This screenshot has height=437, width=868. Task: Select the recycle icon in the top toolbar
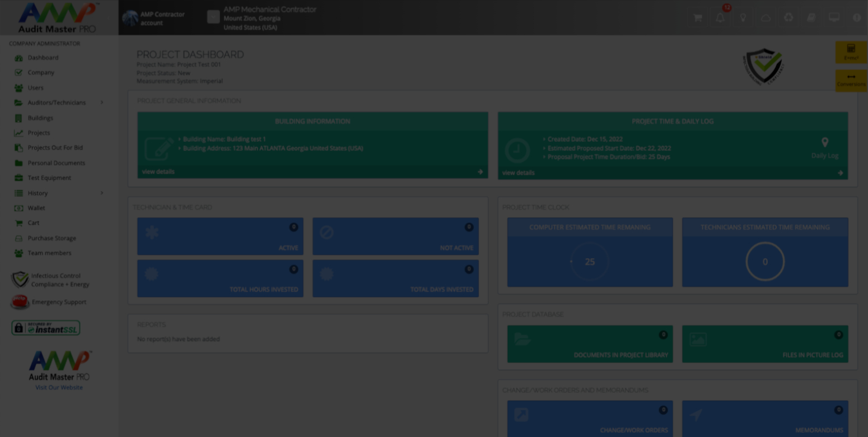click(788, 17)
